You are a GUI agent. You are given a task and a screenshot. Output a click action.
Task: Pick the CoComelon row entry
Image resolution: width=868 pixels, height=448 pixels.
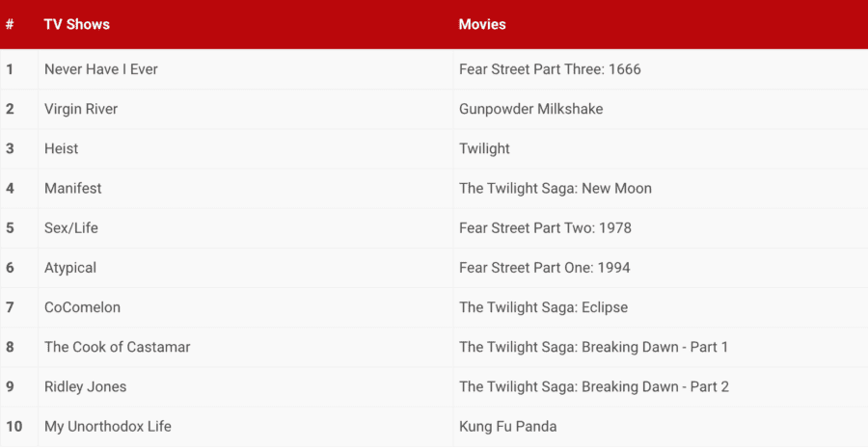82,307
